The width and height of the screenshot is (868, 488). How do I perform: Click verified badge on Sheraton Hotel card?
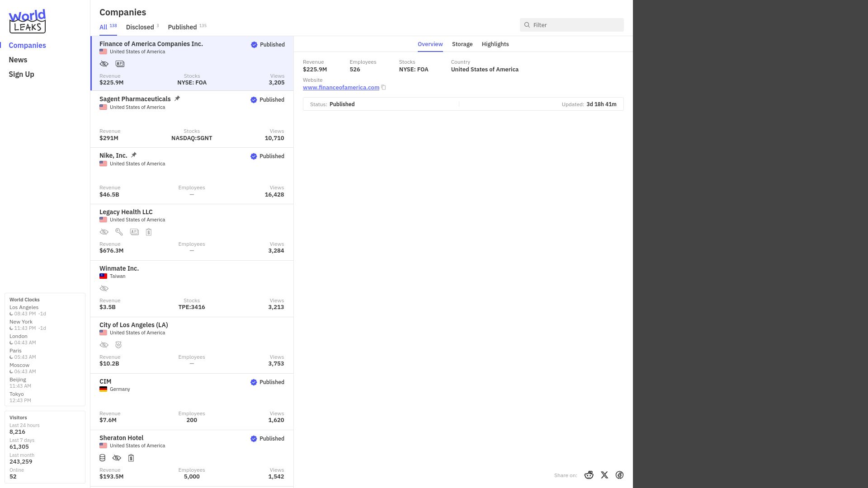[x=254, y=439]
